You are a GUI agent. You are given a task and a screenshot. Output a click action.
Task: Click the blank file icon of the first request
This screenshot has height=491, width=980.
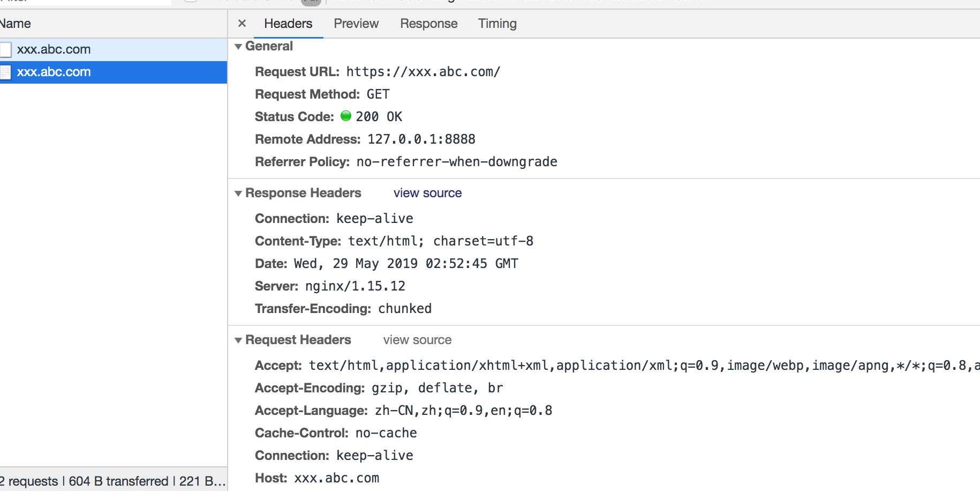coord(5,49)
